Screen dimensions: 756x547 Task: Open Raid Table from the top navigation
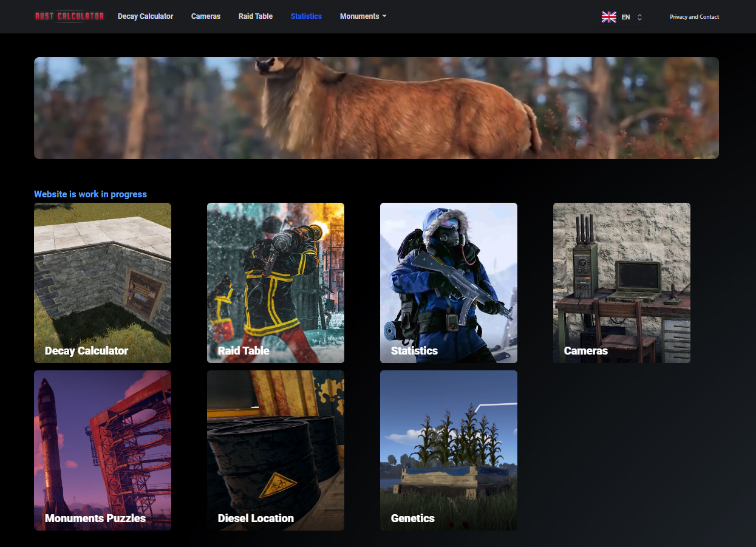point(256,16)
